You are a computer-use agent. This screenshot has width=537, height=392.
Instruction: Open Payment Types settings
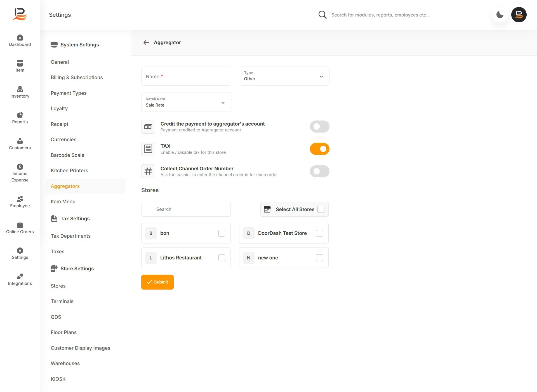tap(69, 93)
